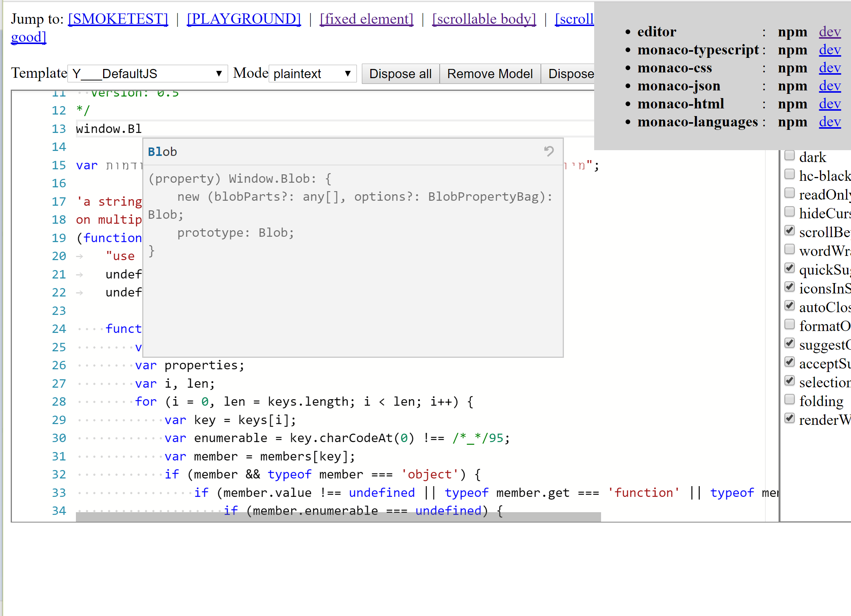The width and height of the screenshot is (851, 616).
Task: Uncheck the acceptSuggestion checkbox
Action: click(789, 362)
